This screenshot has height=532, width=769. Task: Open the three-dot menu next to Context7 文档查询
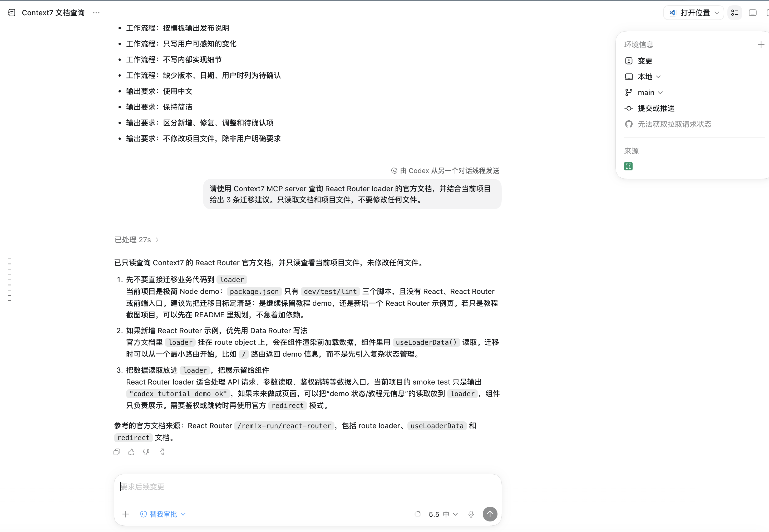pos(96,13)
